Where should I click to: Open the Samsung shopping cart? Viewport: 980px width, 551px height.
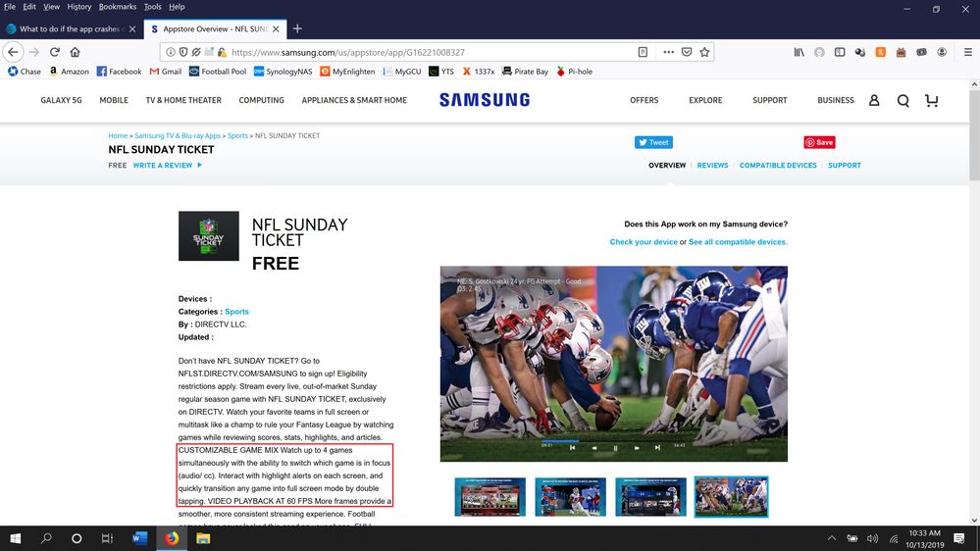pos(931,100)
